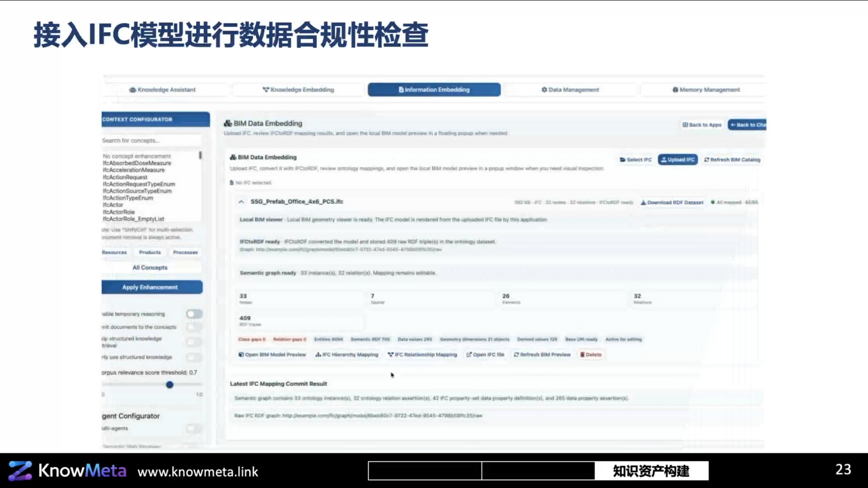
Task: Adjust the corpus relevance score threshold slider handle
Action: pyautogui.click(x=169, y=385)
